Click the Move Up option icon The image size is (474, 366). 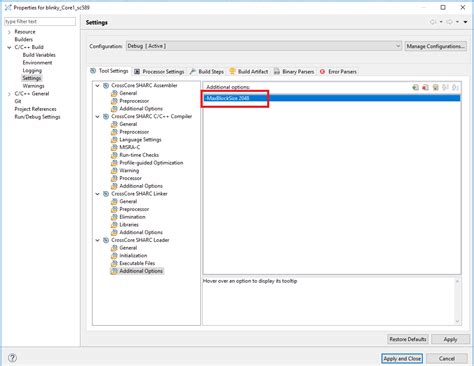[x=445, y=87]
